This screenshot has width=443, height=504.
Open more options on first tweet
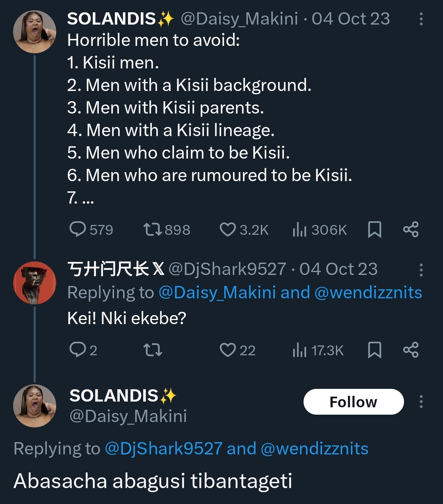pos(421,19)
